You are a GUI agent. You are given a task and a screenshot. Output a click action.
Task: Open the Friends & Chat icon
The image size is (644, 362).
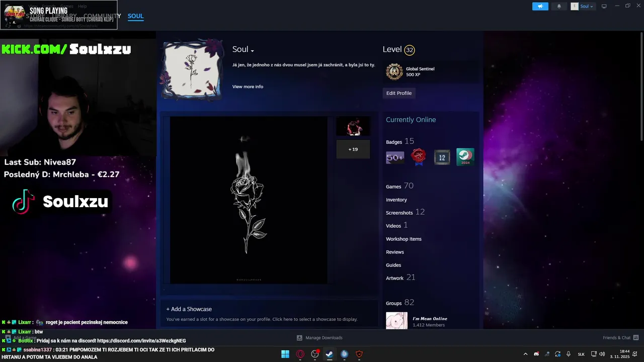636,338
